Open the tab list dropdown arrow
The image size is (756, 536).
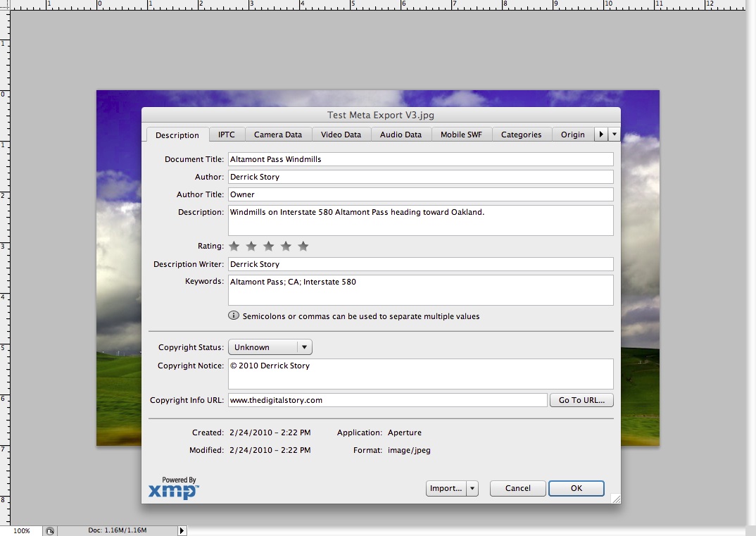[615, 135]
